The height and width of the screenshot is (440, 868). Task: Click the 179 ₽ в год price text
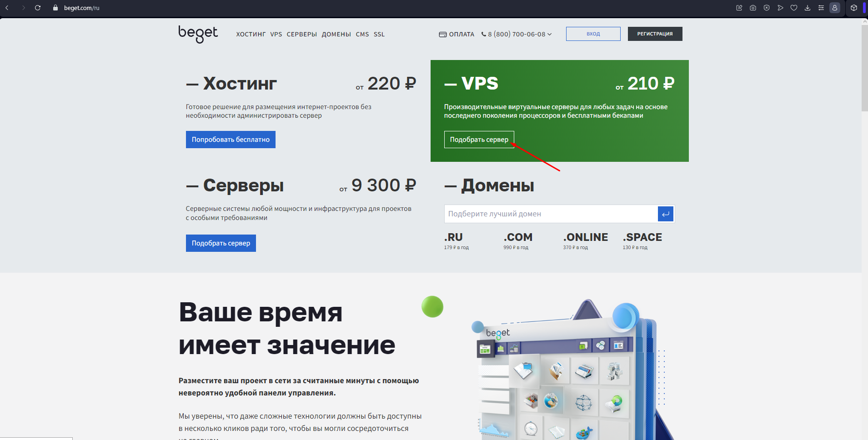click(456, 248)
